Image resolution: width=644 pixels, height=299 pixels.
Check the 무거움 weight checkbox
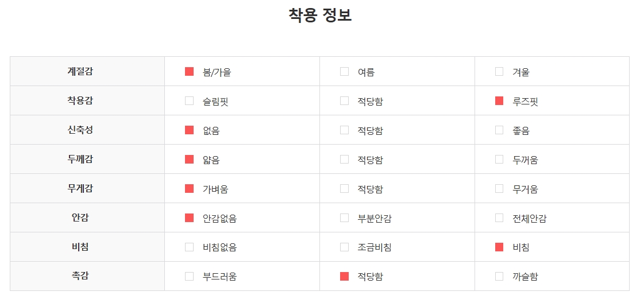(x=499, y=188)
